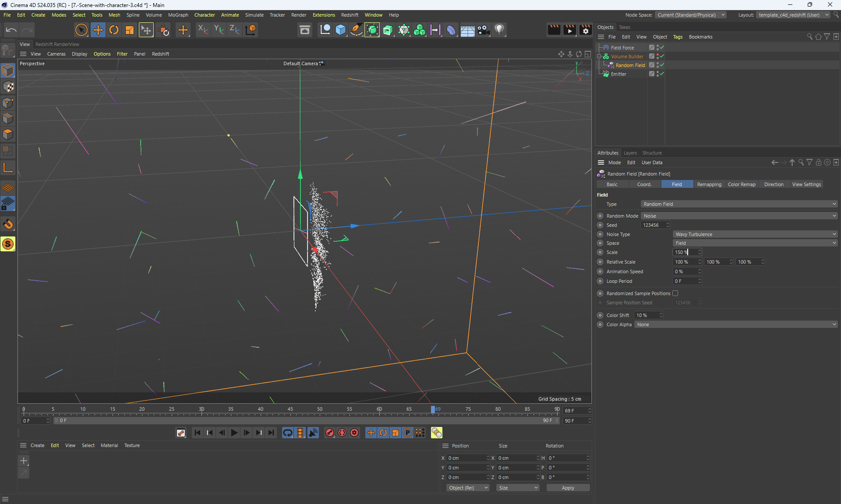841x504 pixels.
Task: Switch to the Remapping tab
Action: pyautogui.click(x=709, y=184)
